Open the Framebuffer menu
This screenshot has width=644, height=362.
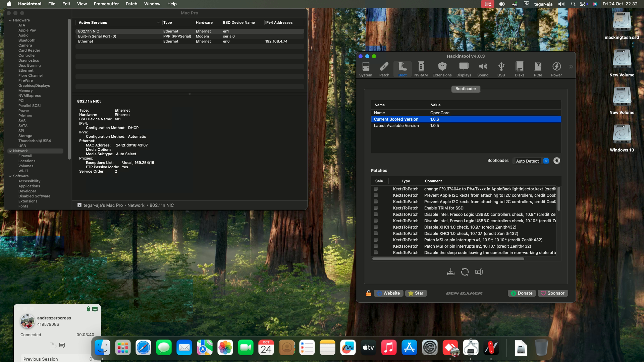(x=106, y=4)
